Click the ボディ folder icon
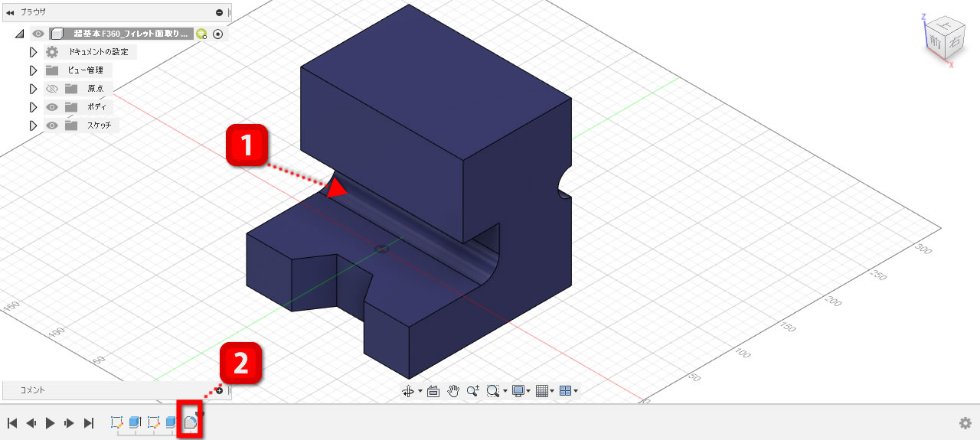Image resolution: width=980 pixels, height=440 pixels. tap(71, 106)
